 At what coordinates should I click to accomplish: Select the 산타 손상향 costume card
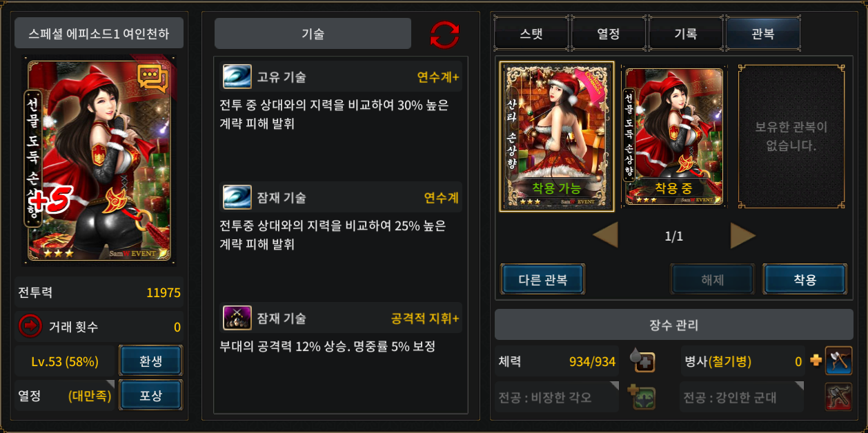coord(557,137)
